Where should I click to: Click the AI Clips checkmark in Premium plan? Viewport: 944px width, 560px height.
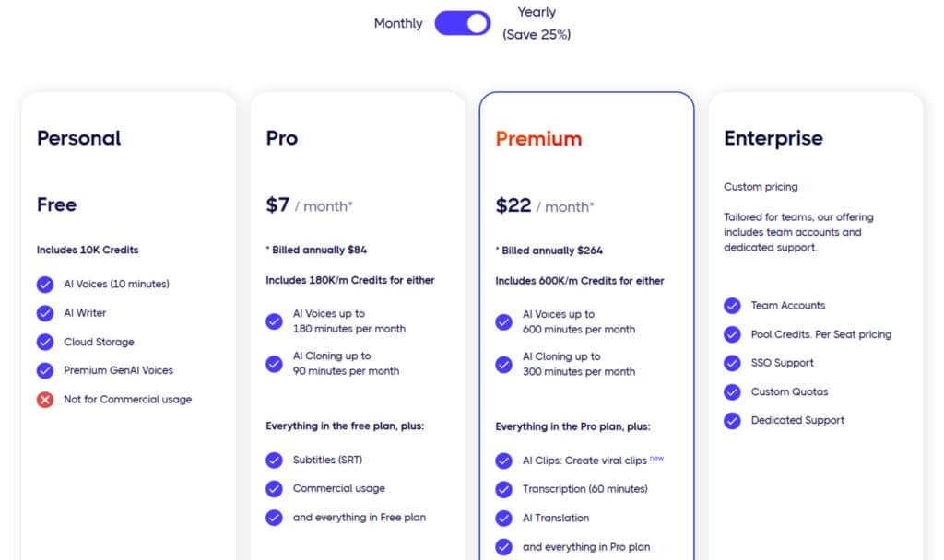(503, 460)
